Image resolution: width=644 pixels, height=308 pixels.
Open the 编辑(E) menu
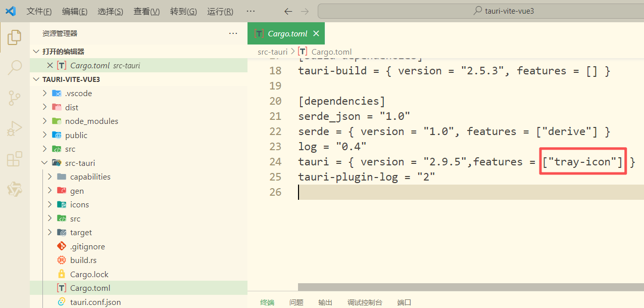[x=75, y=11]
